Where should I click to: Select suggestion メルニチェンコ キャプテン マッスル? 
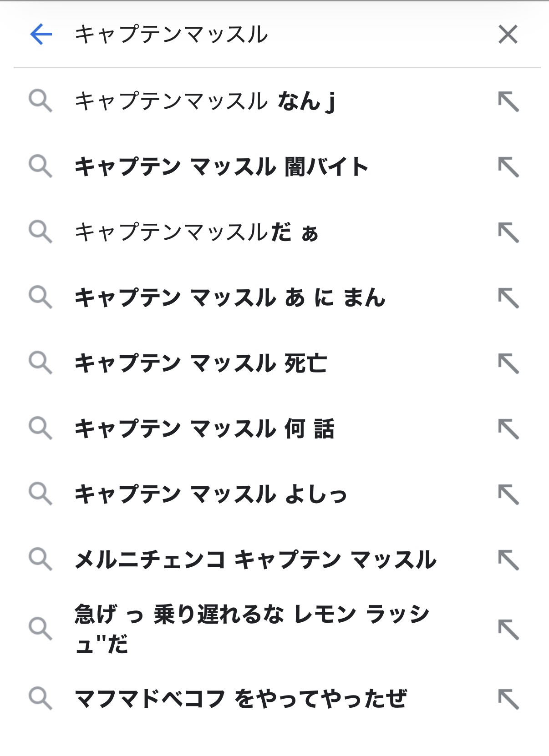point(255,559)
